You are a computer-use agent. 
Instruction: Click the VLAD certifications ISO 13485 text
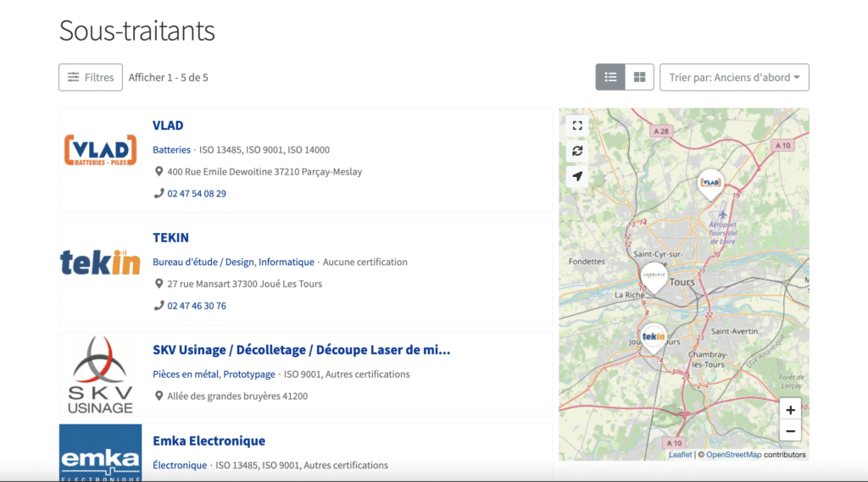264,150
